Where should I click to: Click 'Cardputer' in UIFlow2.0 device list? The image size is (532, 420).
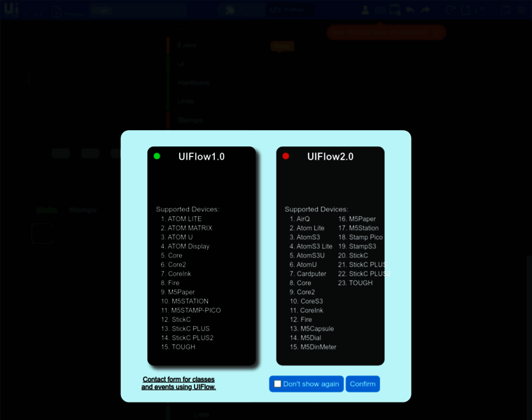pos(311,274)
